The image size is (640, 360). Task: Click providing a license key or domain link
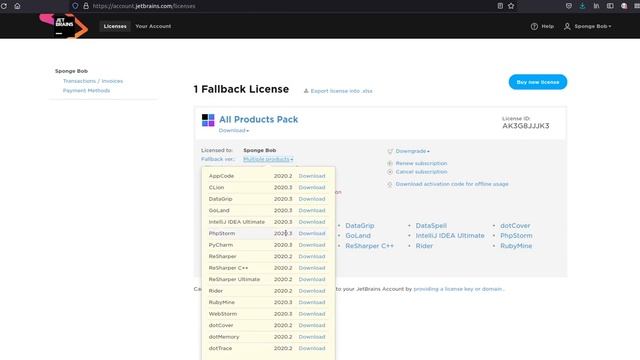pyautogui.click(x=458, y=289)
